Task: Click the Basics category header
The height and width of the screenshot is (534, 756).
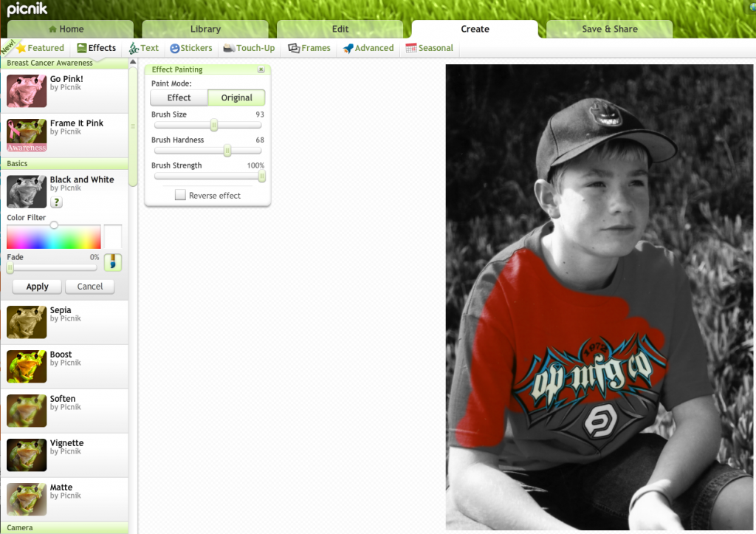Action: point(64,163)
